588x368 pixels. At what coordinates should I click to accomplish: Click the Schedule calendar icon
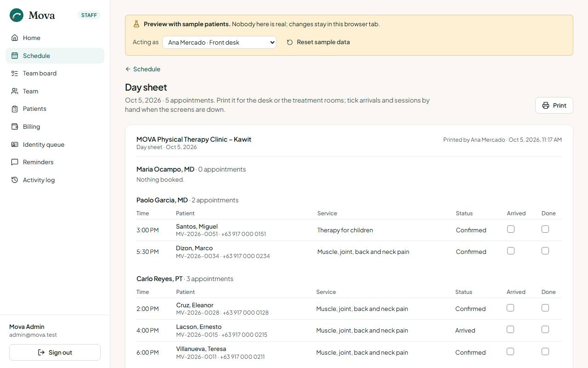pyautogui.click(x=15, y=56)
